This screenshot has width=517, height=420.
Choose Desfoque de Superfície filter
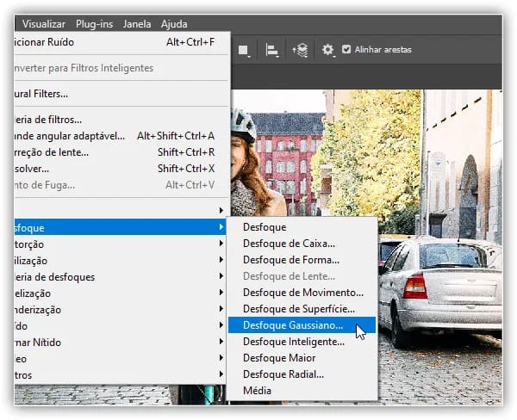298,309
